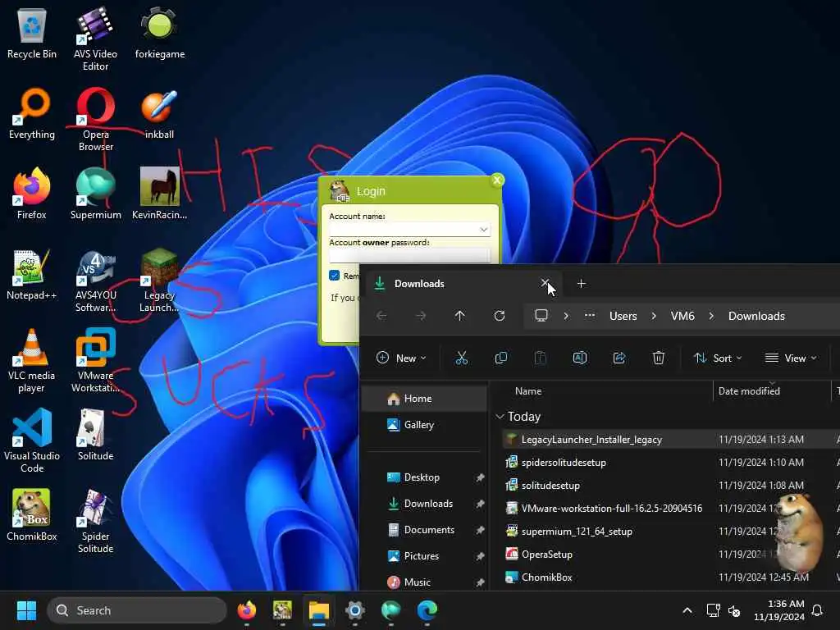Image resolution: width=840 pixels, height=630 pixels.
Task: Open Settings gear from the taskbar
Action: click(x=354, y=610)
